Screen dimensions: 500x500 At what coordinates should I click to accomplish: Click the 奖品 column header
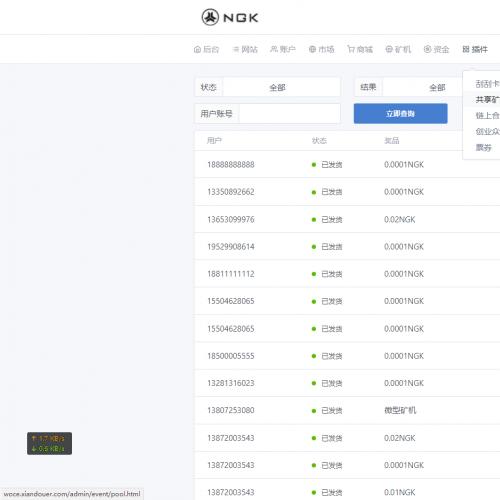point(392,141)
